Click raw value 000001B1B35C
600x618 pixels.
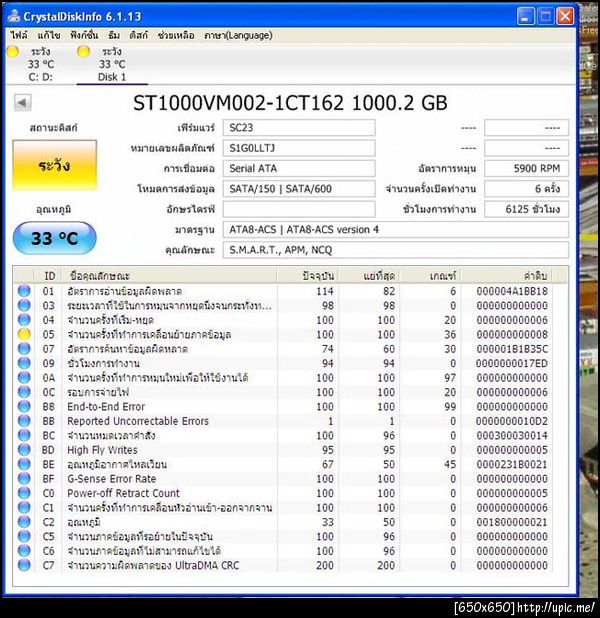tap(512, 349)
